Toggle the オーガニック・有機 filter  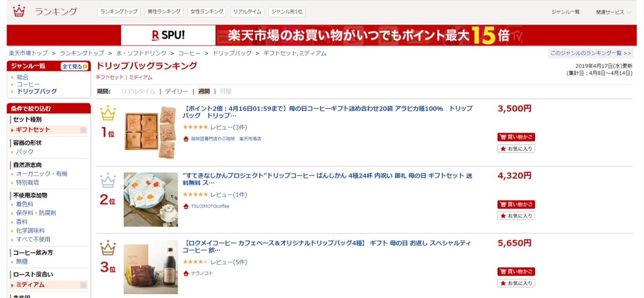point(42,174)
